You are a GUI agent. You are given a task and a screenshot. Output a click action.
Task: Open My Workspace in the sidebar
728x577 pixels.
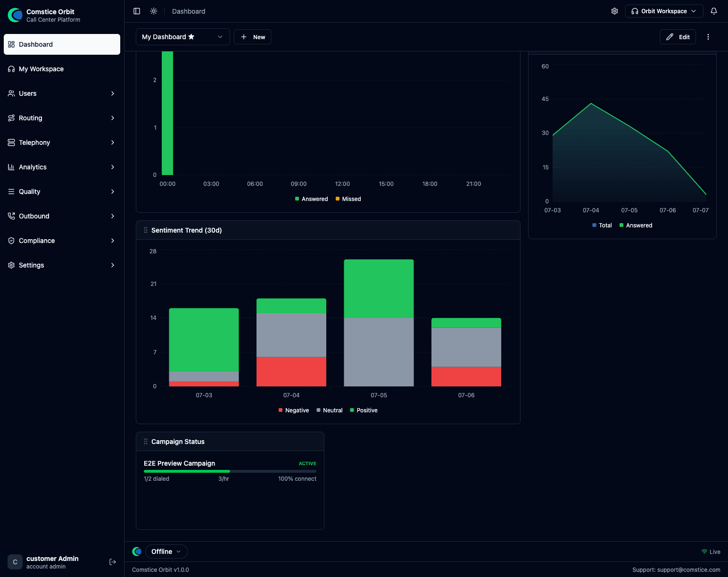point(62,69)
